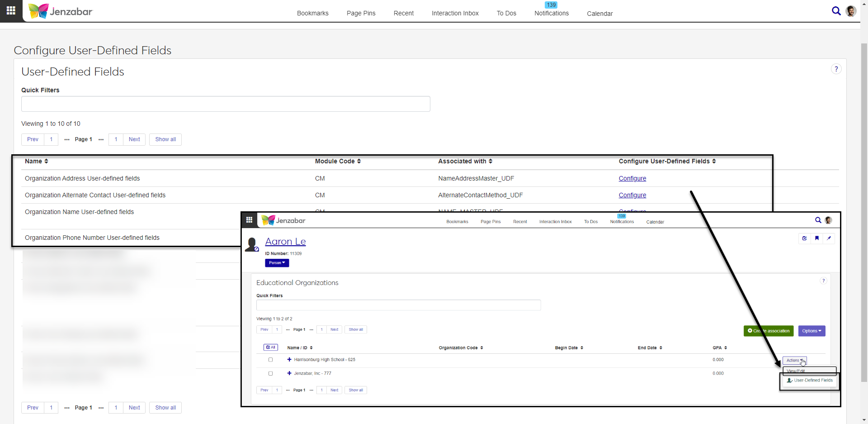The height and width of the screenshot is (424, 868).
Task: Open Interaction Inbox in the main top navigation
Action: (455, 13)
